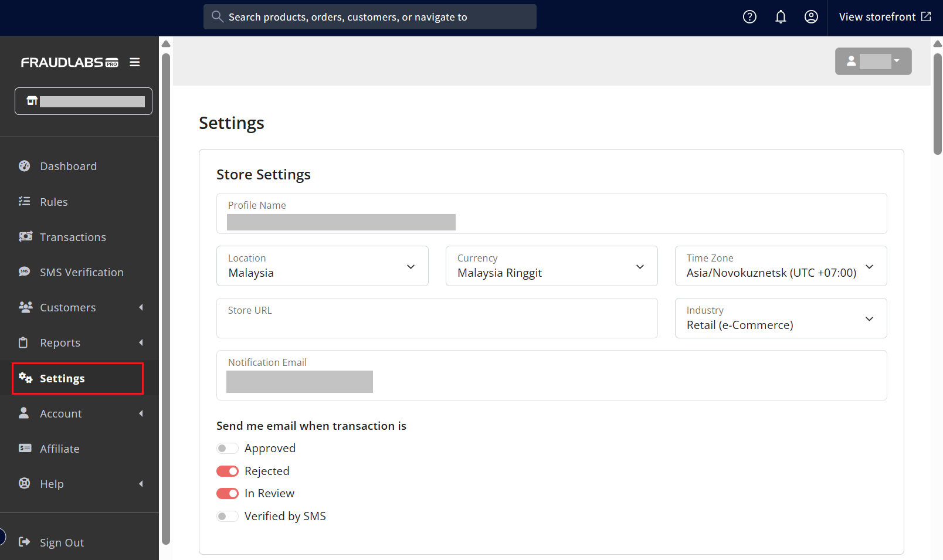Screen dimensions: 943x560
Task: Click the store selector box in the sidebar
Action: pos(83,101)
